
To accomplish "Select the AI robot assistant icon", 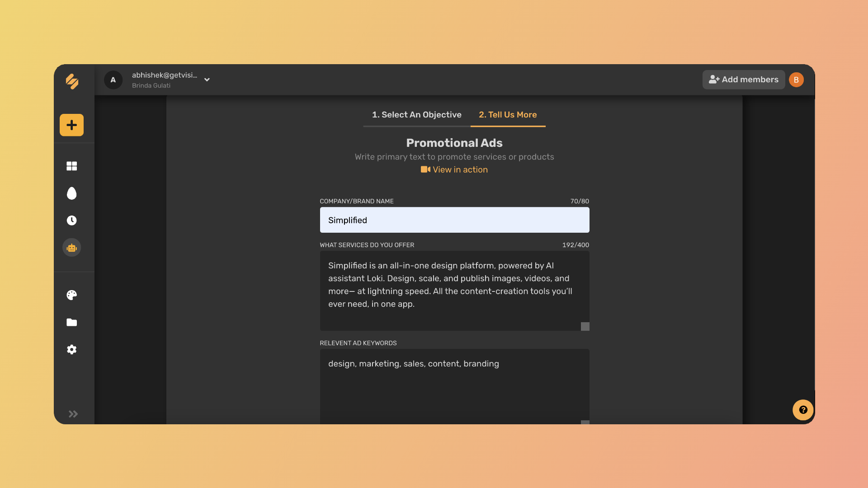I will 71,248.
